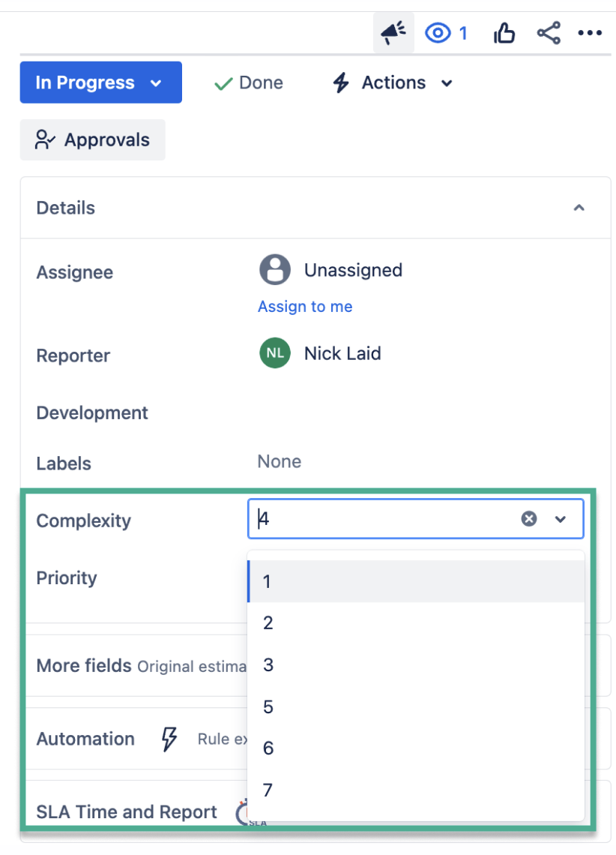Select option 1 in Complexity list
616x855 pixels.
coord(416,581)
